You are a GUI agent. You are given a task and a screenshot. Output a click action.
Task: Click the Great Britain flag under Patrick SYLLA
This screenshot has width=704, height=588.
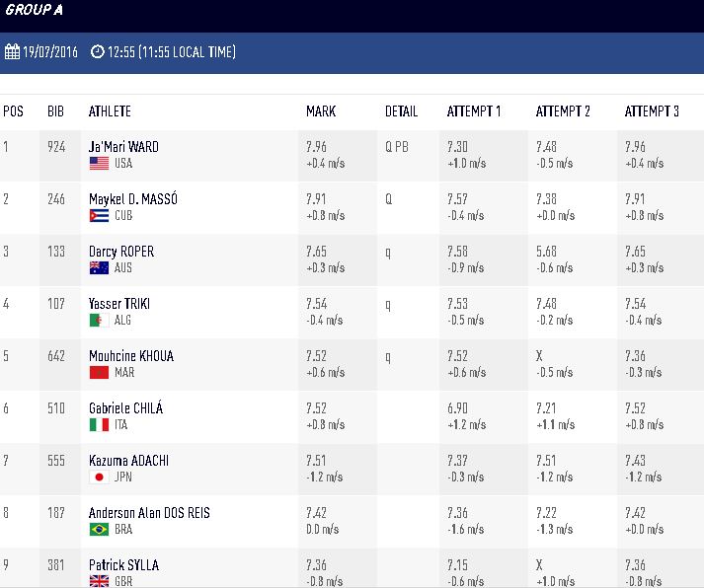99,581
